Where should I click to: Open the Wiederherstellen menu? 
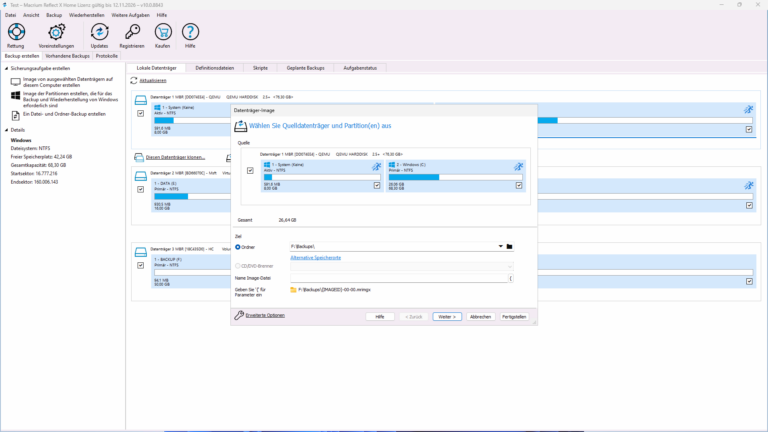click(x=87, y=15)
